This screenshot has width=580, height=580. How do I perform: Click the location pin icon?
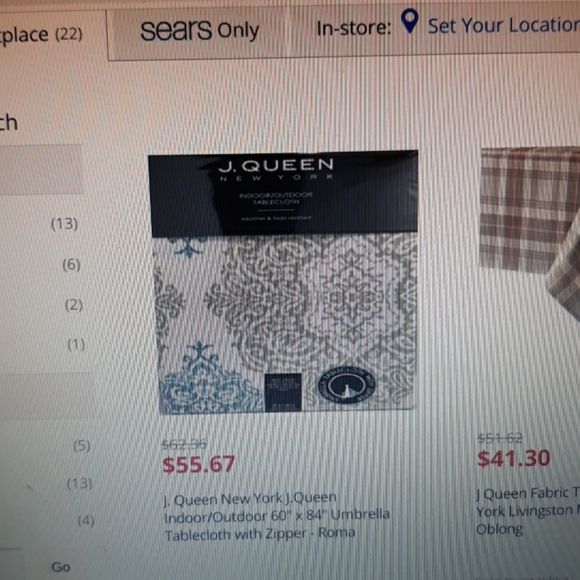click(x=410, y=21)
